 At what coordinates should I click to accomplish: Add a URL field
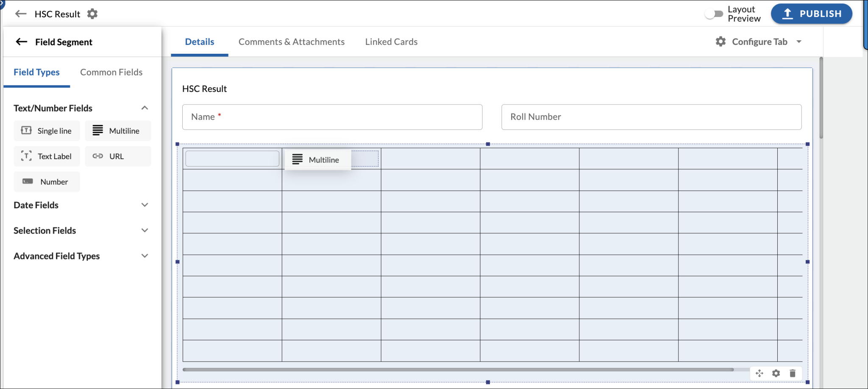[118, 156]
